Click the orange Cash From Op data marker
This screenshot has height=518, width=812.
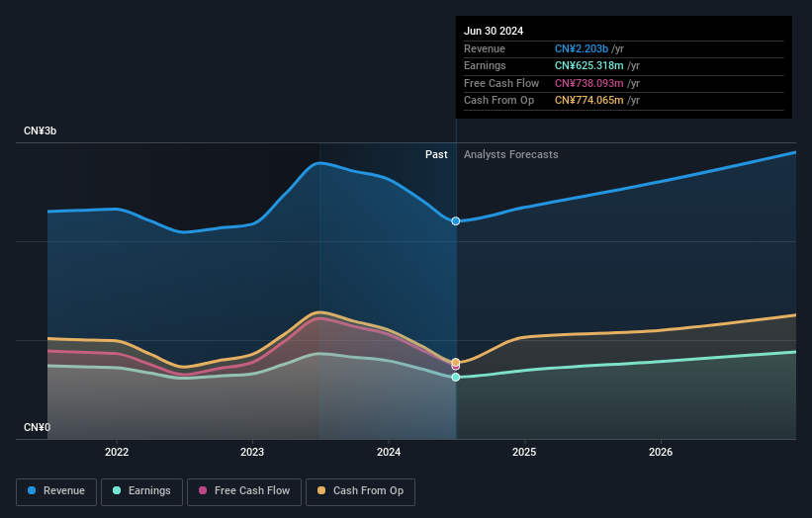pyautogui.click(x=456, y=362)
